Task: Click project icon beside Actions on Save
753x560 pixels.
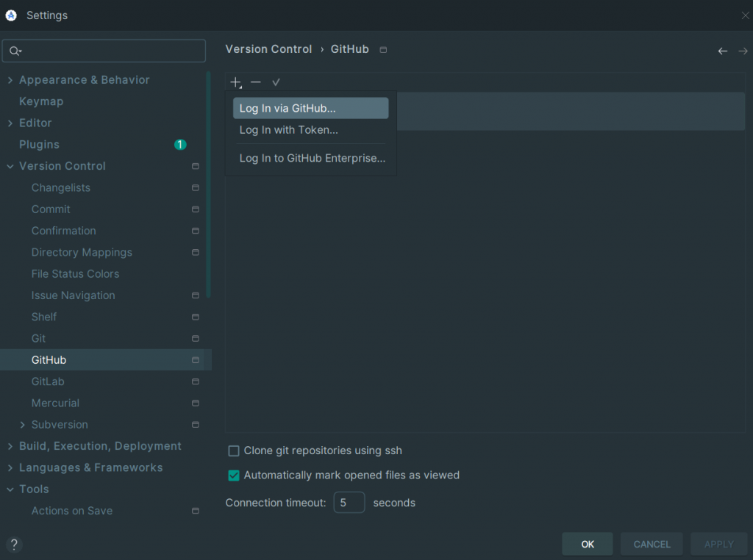Action: (196, 511)
